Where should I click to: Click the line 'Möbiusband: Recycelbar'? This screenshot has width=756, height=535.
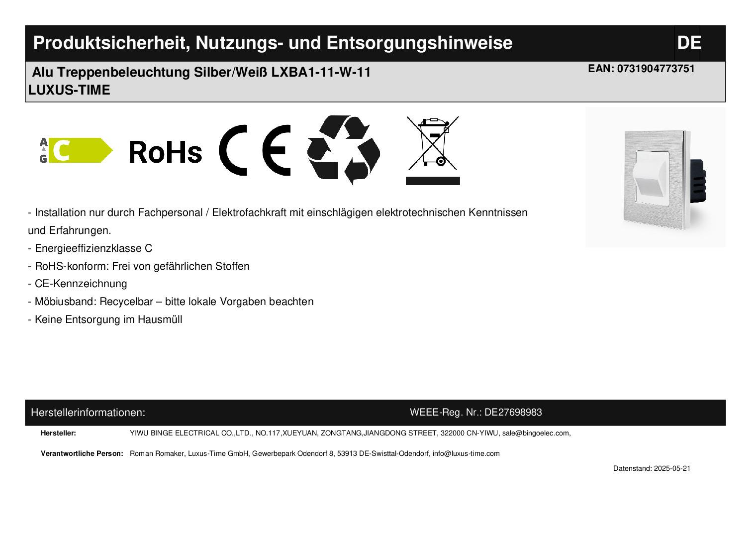pyautogui.click(x=171, y=302)
